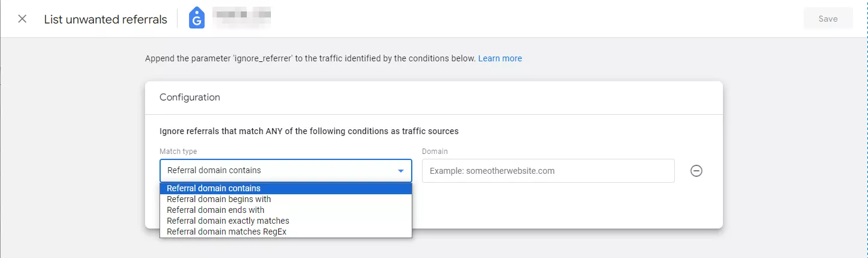Choose 'Referral domain ends with' option

click(x=286, y=210)
